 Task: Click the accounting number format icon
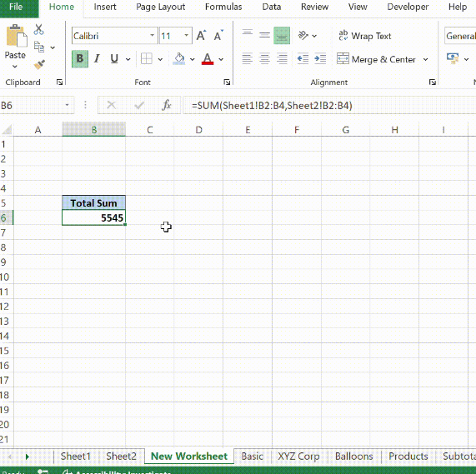(453, 58)
